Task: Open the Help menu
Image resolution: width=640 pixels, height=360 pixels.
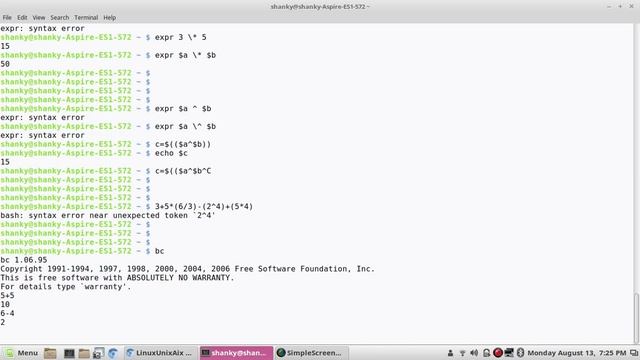Action: (x=109, y=18)
